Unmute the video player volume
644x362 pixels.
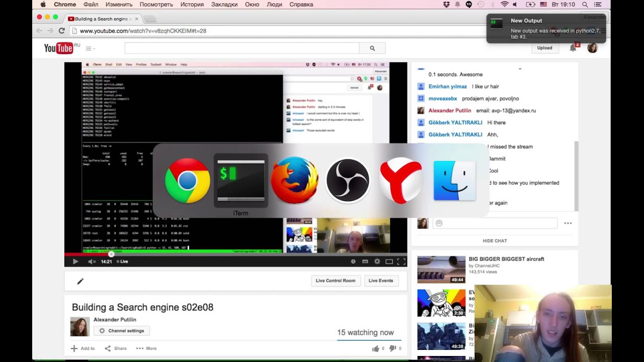92,261
